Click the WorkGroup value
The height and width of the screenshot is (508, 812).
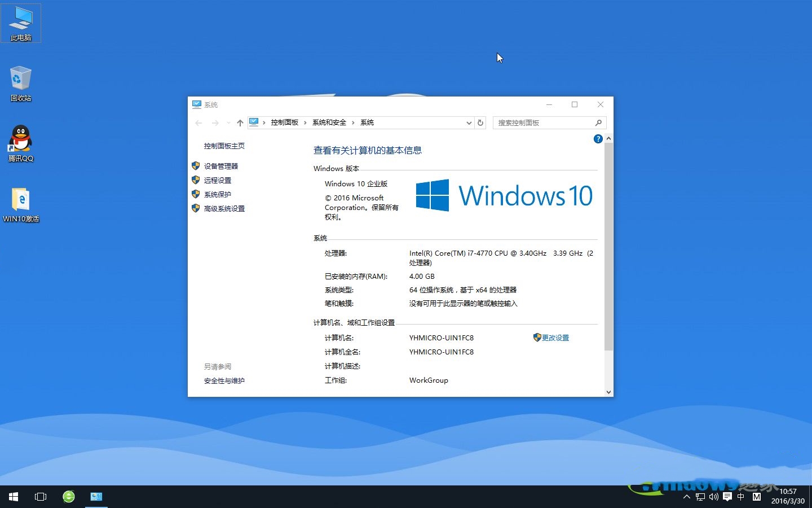click(429, 380)
